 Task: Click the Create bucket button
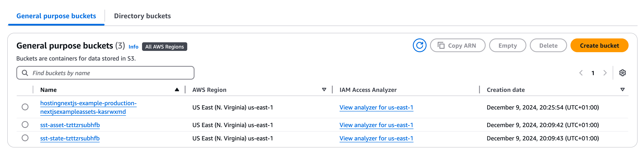tap(599, 46)
